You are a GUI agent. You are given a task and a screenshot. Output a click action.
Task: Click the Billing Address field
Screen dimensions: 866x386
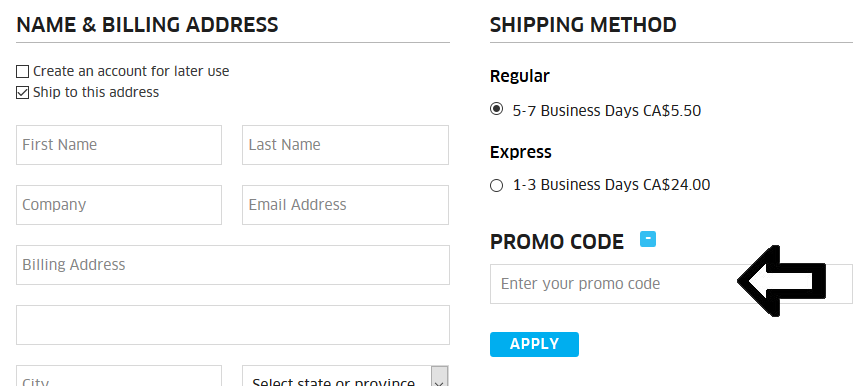(x=233, y=265)
